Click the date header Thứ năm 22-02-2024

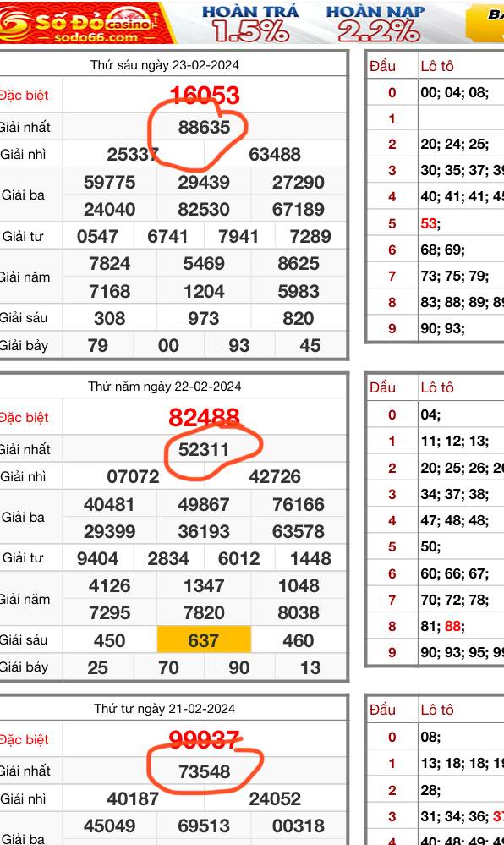pos(164,387)
